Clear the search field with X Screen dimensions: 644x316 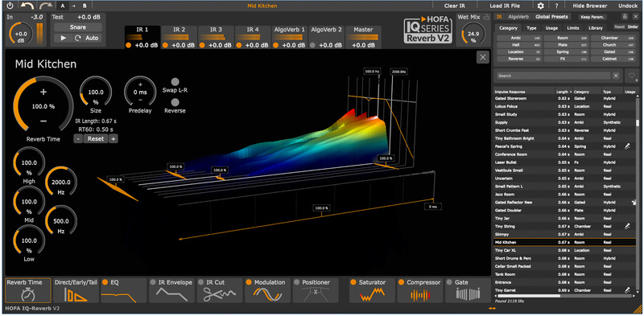(616, 76)
